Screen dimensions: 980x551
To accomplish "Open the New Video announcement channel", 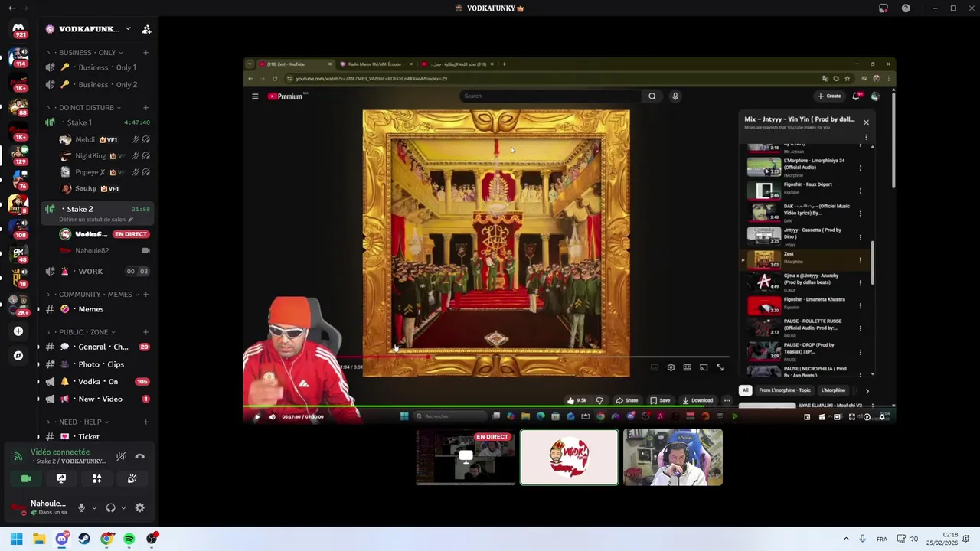I will 97,399.
